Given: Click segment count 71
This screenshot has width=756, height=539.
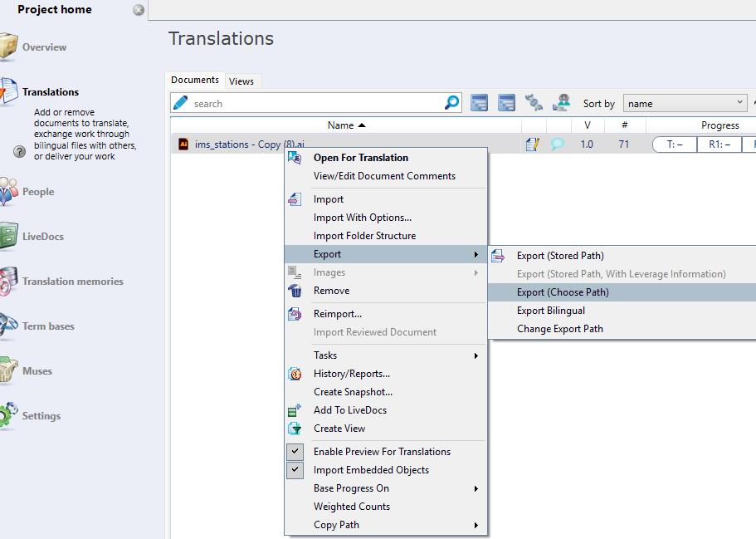Looking at the screenshot, I should tap(624, 145).
